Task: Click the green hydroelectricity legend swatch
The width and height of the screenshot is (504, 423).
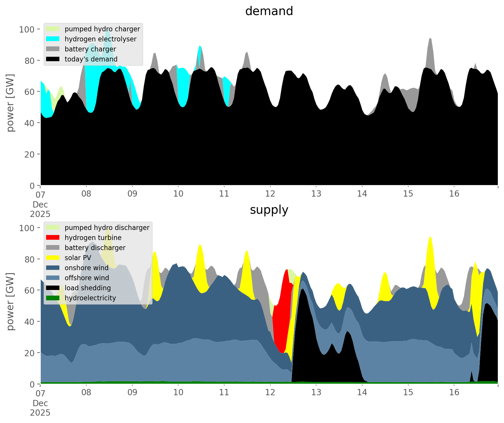Action: [53, 298]
